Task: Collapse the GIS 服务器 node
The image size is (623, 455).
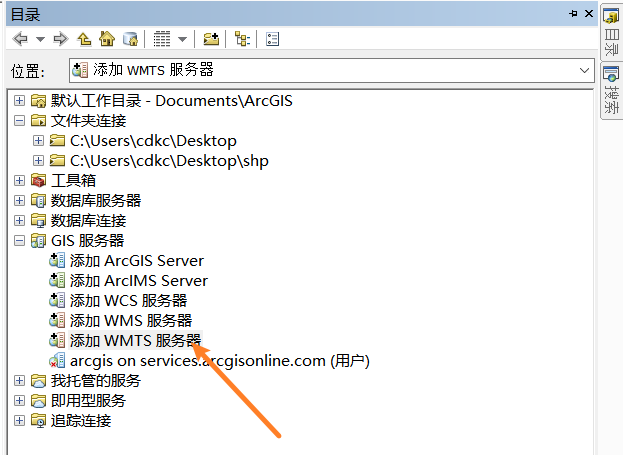Action: tap(19, 240)
